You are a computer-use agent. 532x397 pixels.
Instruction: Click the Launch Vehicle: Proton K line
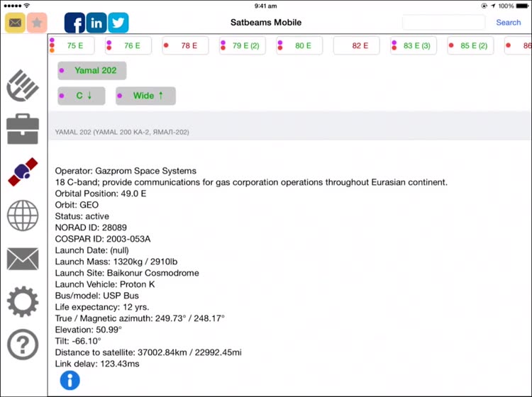point(105,284)
